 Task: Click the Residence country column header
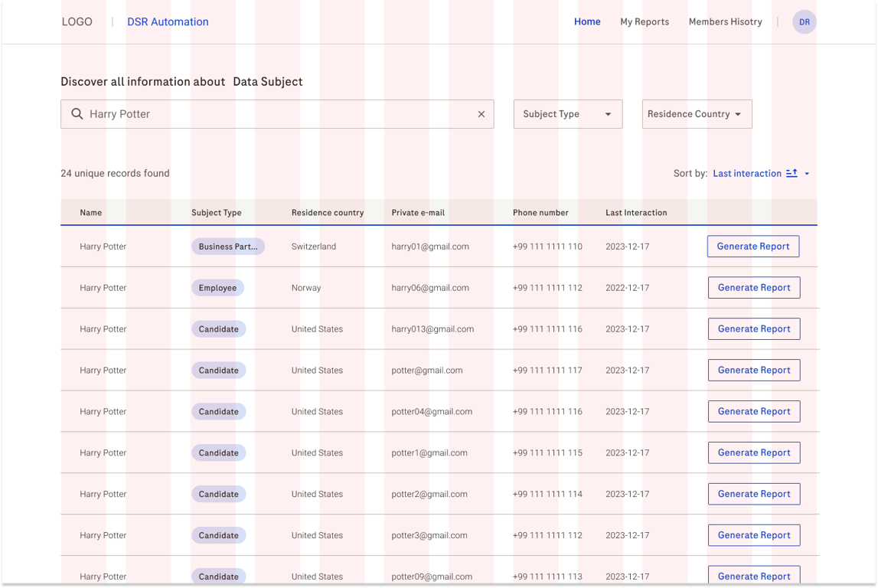coord(328,213)
